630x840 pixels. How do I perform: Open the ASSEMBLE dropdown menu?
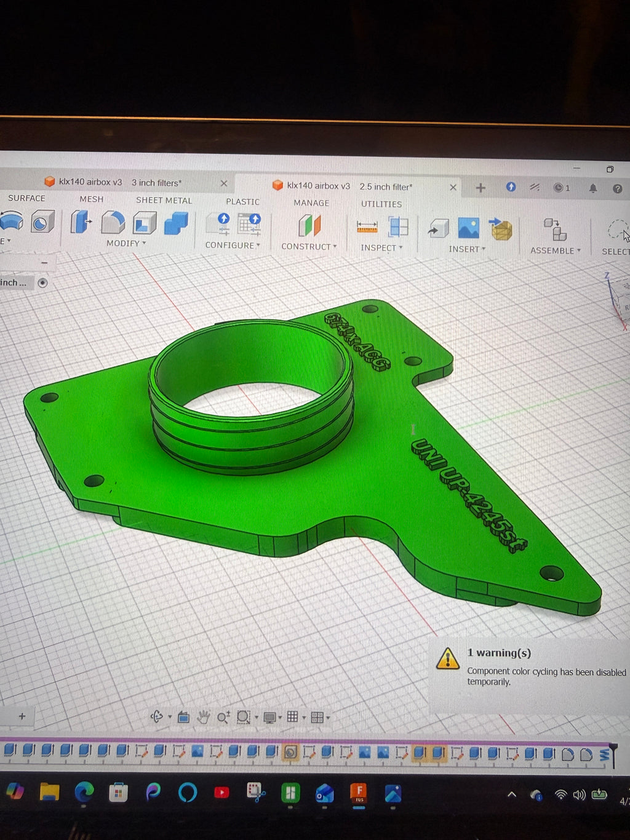click(x=556, y=250)
